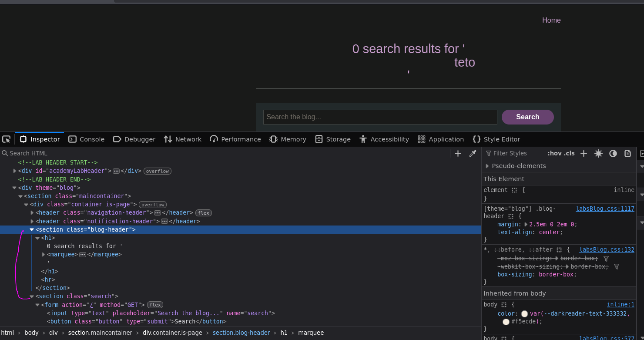Click the #f5ecde color swatch

point(506,322)
